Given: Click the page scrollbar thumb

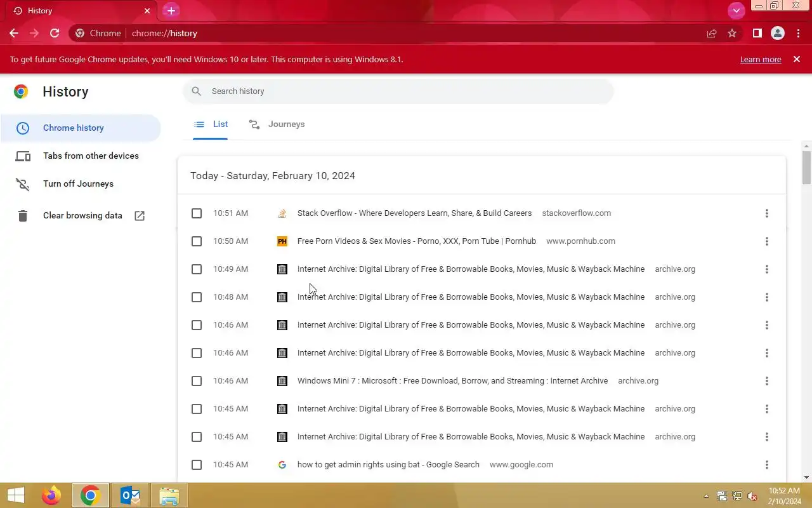Looking at the screenshot, I should [807, 166].
